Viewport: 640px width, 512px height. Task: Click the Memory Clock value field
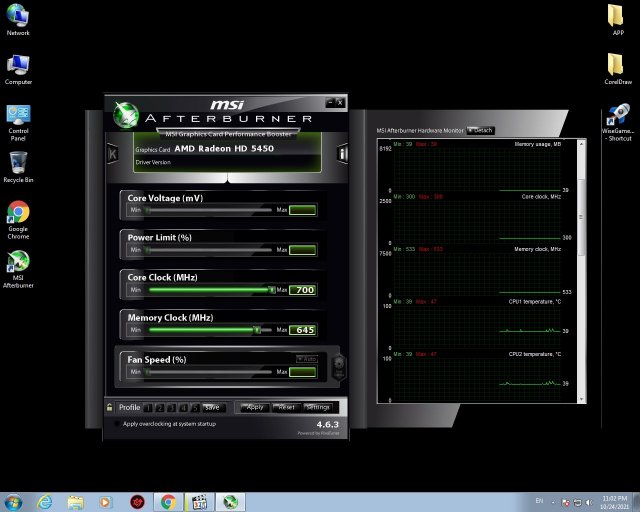click(302, 330)
